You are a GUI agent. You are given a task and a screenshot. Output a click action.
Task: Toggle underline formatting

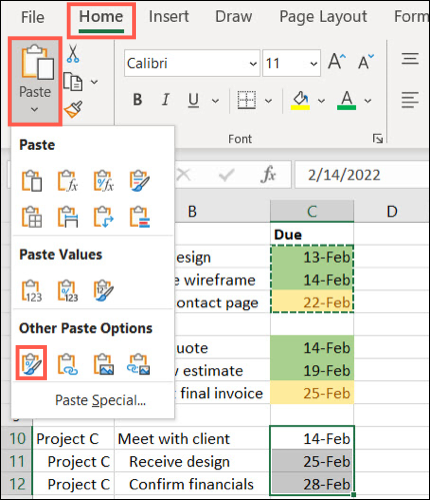[x=193, y=100]
